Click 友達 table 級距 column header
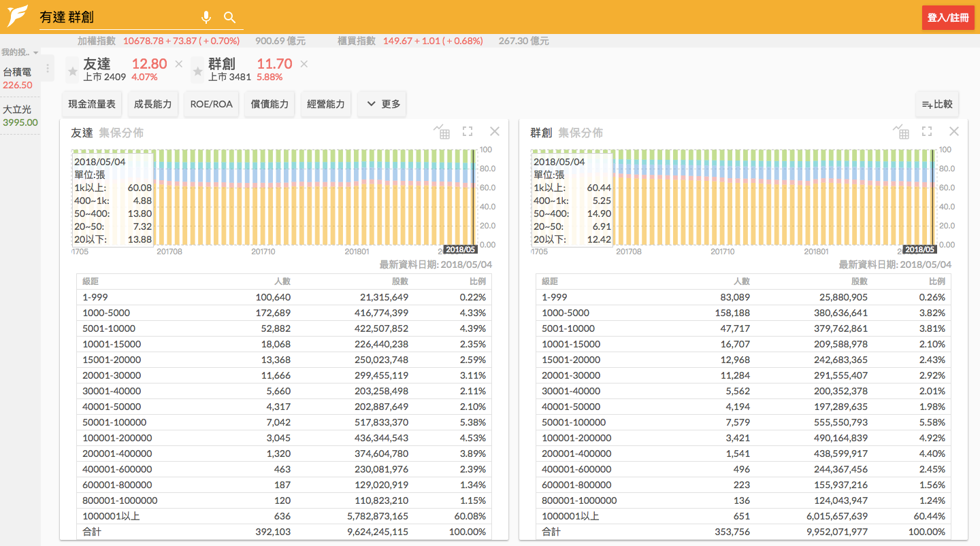This screenshot has width=980, height=546. (x=91, y=281)
